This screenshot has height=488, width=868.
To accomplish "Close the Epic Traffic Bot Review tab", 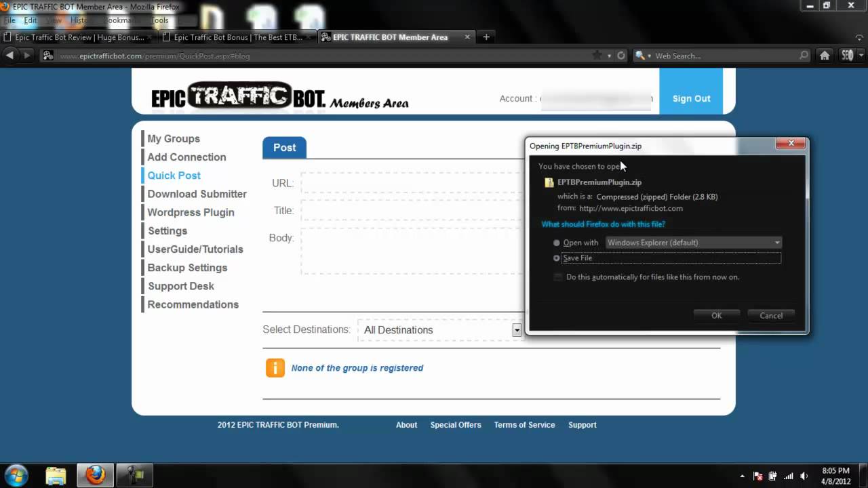I will pos(151,37).
